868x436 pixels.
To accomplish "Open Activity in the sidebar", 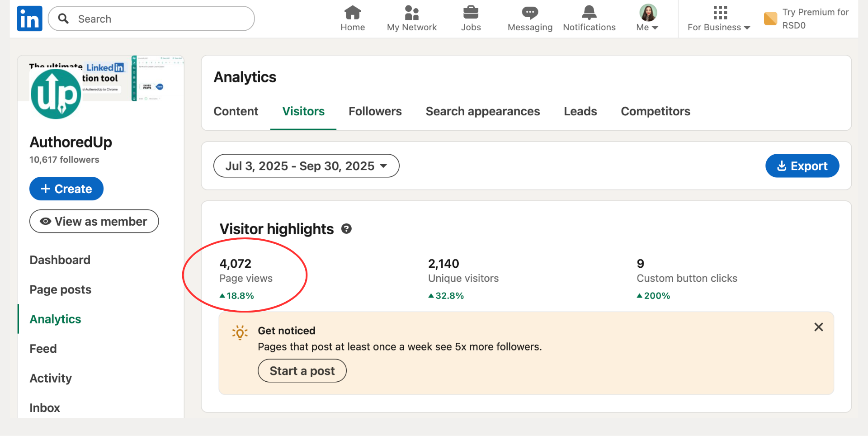I will 51,378.
